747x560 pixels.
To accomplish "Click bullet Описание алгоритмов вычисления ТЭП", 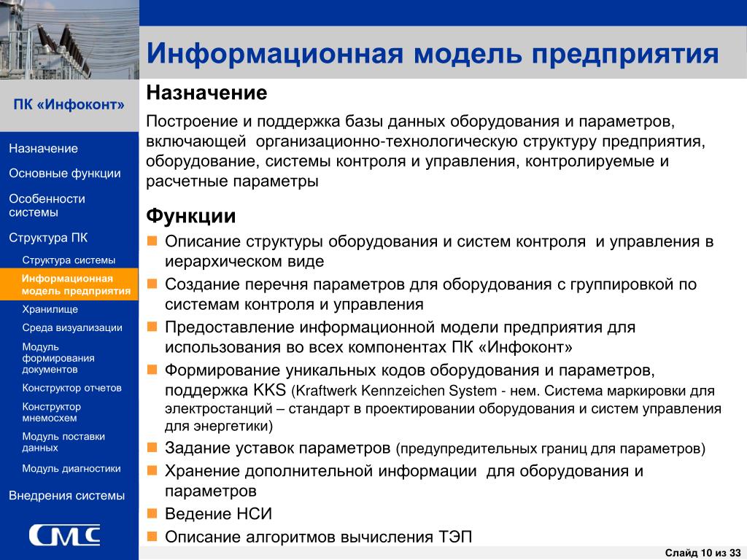I will tap(318, 537).
